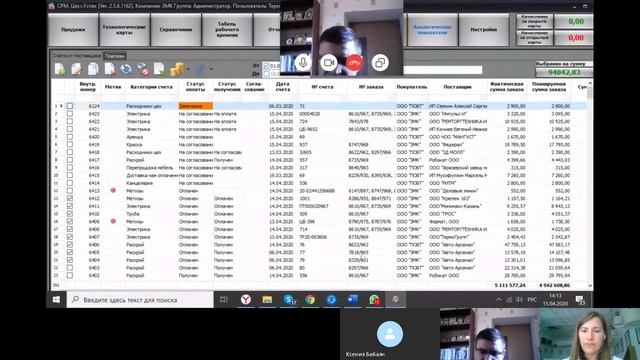This screenshot has height=360, width=640.
Task: Sort by Категория счета column header
Action: (x=151, y=87)
